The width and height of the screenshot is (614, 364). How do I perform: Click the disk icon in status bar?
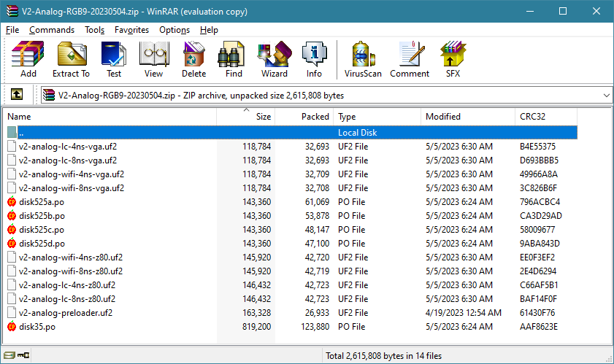[x=9, y=355]
